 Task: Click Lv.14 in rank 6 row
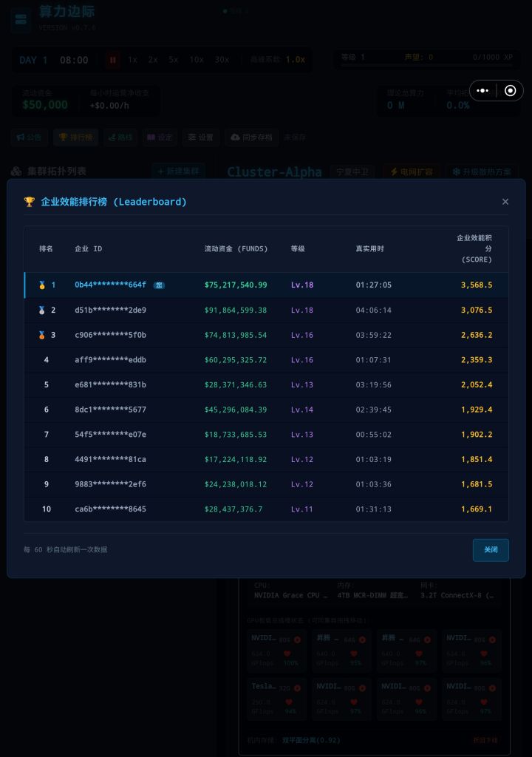click(301, 410)
